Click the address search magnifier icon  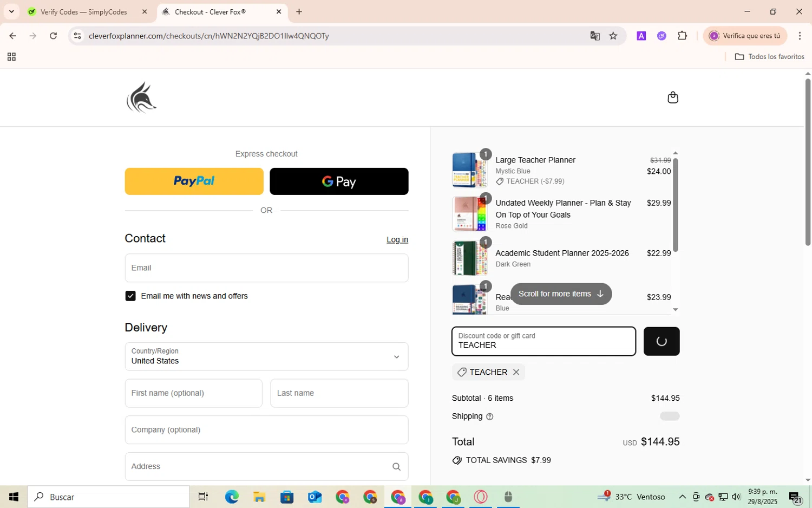pos(396,467)
